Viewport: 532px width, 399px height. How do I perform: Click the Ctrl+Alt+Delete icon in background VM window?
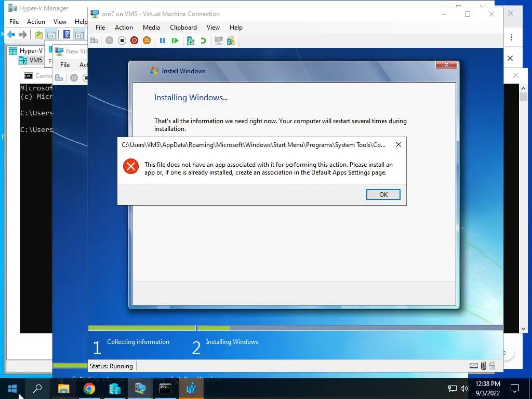[x=59, y=78]
